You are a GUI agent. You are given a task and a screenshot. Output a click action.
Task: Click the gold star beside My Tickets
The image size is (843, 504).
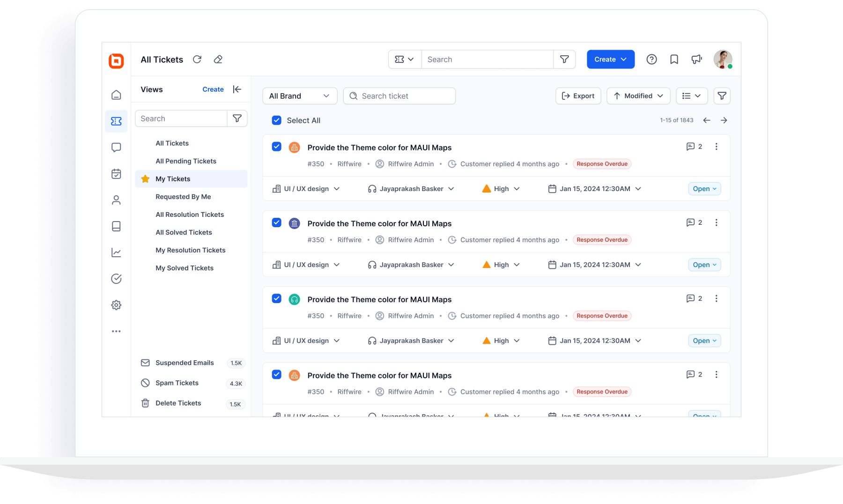(145, 179)
